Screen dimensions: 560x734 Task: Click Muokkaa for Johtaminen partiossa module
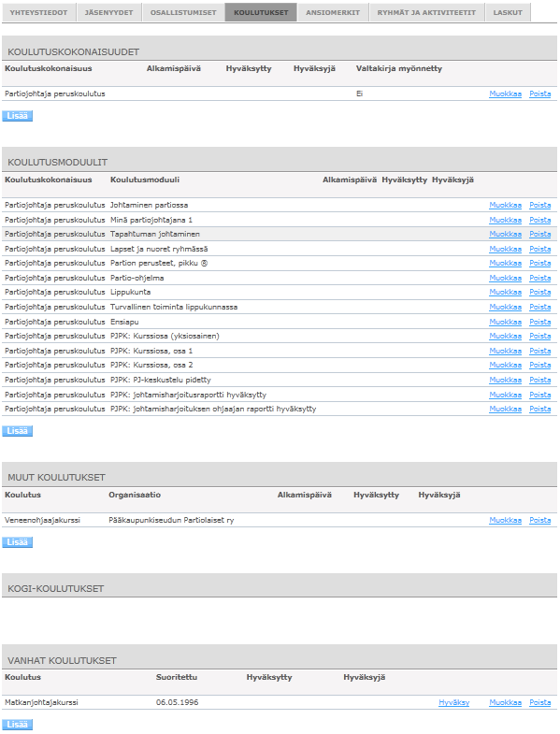[505, 205]
